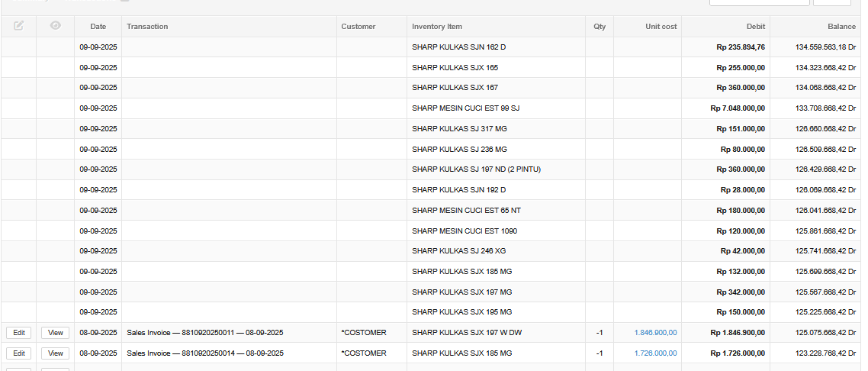The image size is (868, 371).
Task: Click *COSTOMER in invoice 8810920250014 row
Action: [x=364, y=353]
